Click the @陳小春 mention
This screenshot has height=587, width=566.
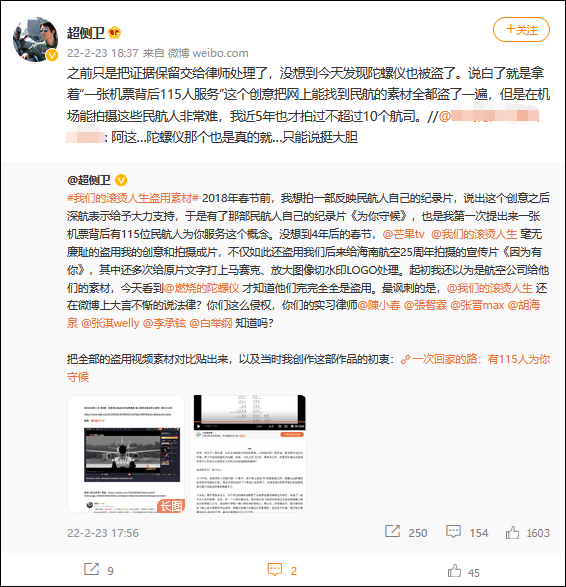click(379, 305)
